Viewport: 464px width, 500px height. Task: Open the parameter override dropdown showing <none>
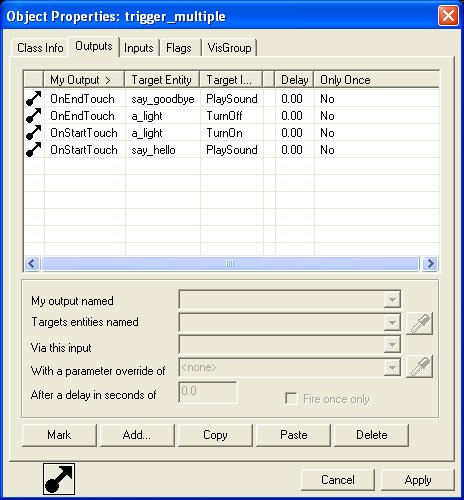(x=392, y=367)
